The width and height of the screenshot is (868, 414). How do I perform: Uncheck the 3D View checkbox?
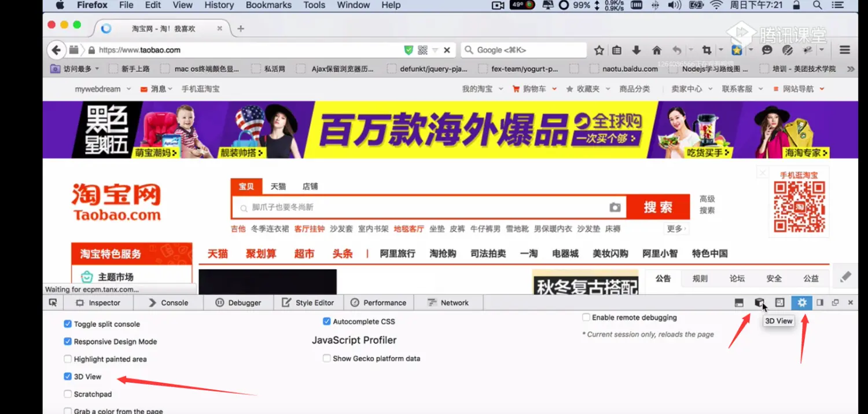(x=68, y=376)
